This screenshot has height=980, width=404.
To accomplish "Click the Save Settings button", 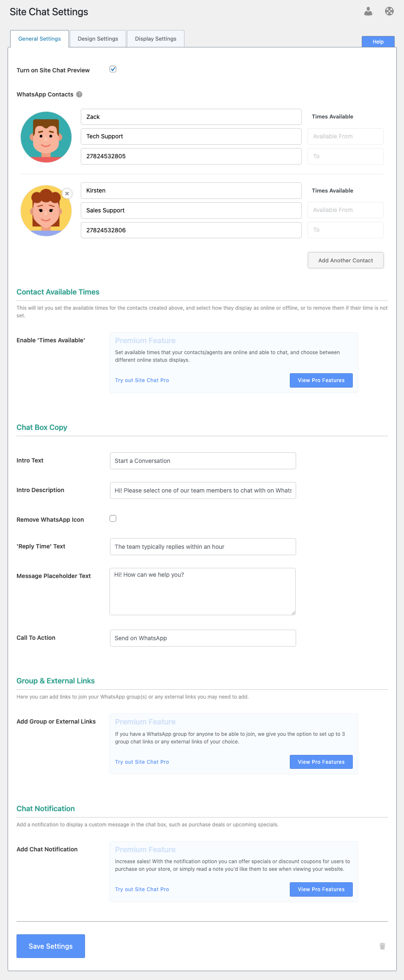I will tap(51, 946).
